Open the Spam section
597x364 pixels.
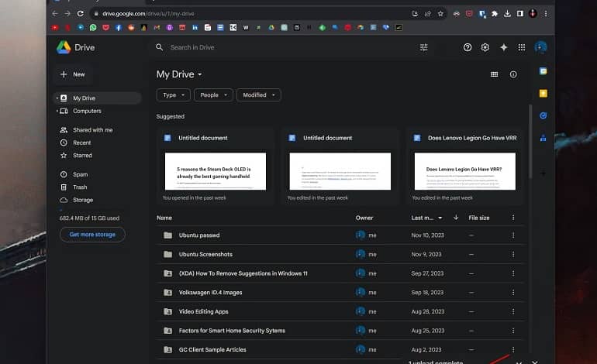(81, 174)
